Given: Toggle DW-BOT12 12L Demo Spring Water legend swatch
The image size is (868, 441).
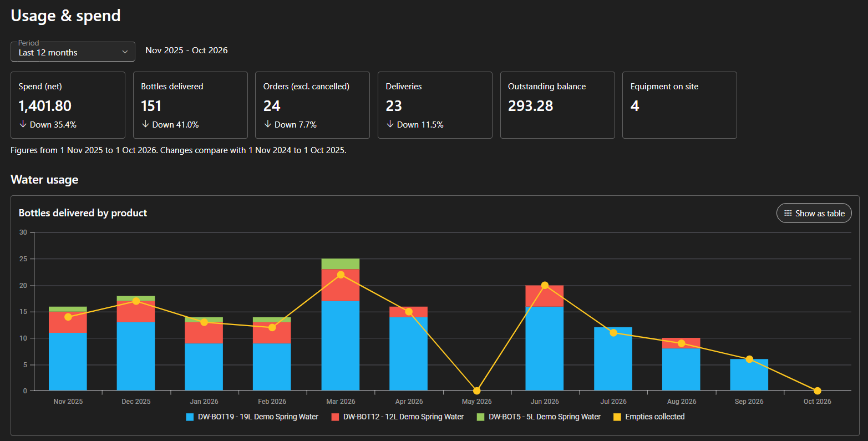Looking at the screenshot, I should pos(335,417).
